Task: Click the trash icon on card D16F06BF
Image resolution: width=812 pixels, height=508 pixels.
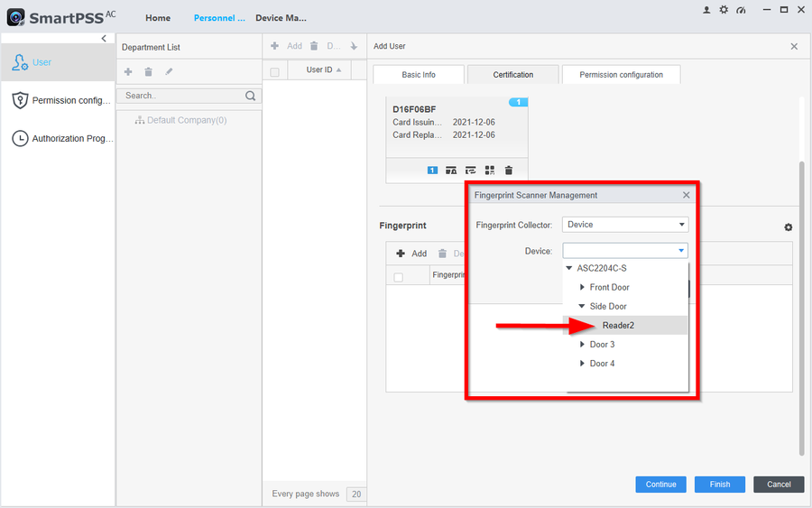Action: (509, 170)
